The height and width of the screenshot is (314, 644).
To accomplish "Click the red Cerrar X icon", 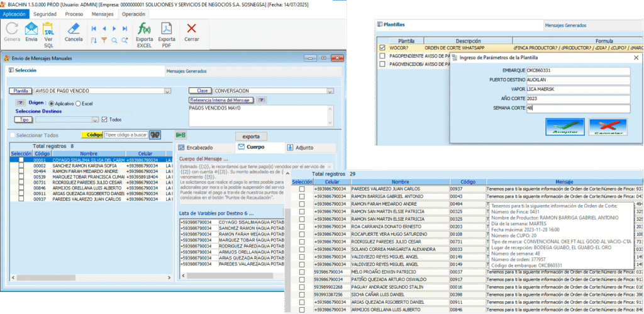I will pyautogui.click(x=191, y=28).
